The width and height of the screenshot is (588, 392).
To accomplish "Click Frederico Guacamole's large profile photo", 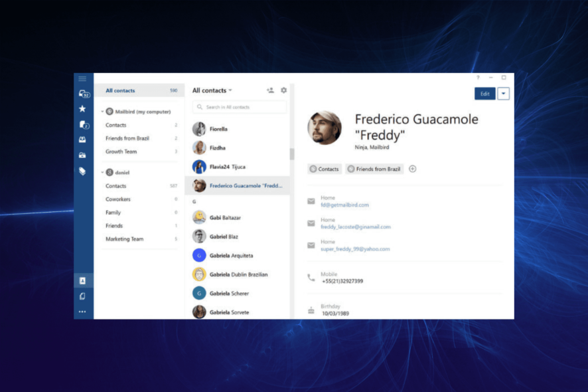I will click(325, 128).
